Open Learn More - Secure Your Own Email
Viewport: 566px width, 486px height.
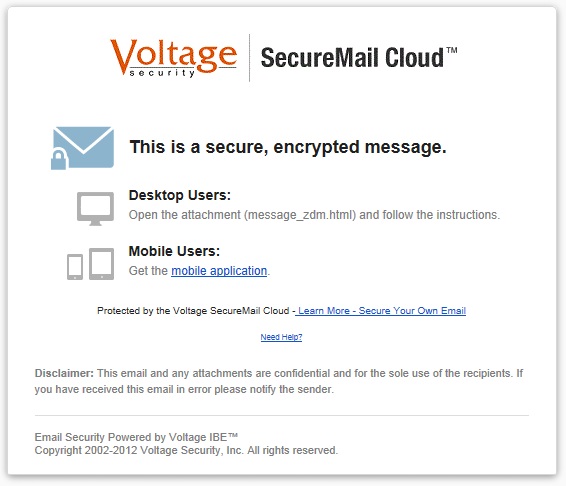381,311
